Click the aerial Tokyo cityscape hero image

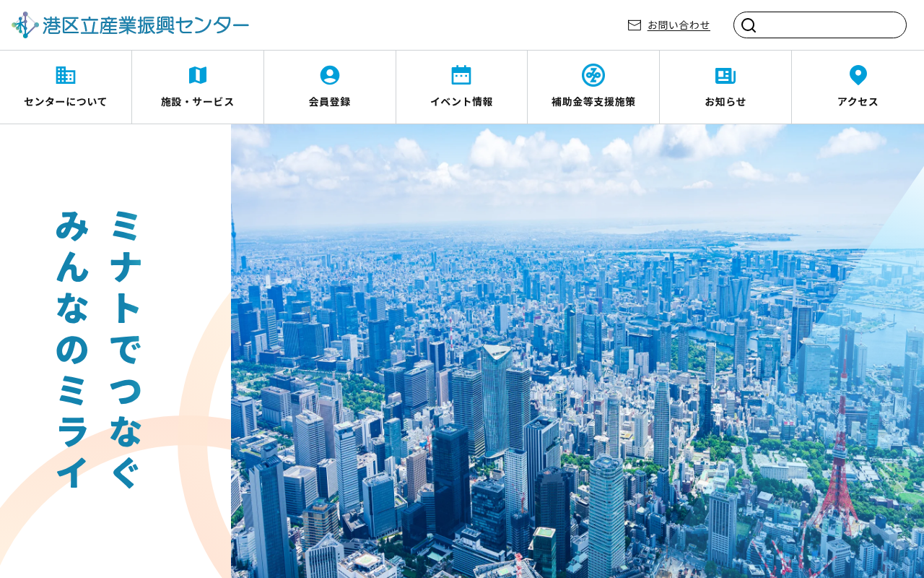pos(577,351)
